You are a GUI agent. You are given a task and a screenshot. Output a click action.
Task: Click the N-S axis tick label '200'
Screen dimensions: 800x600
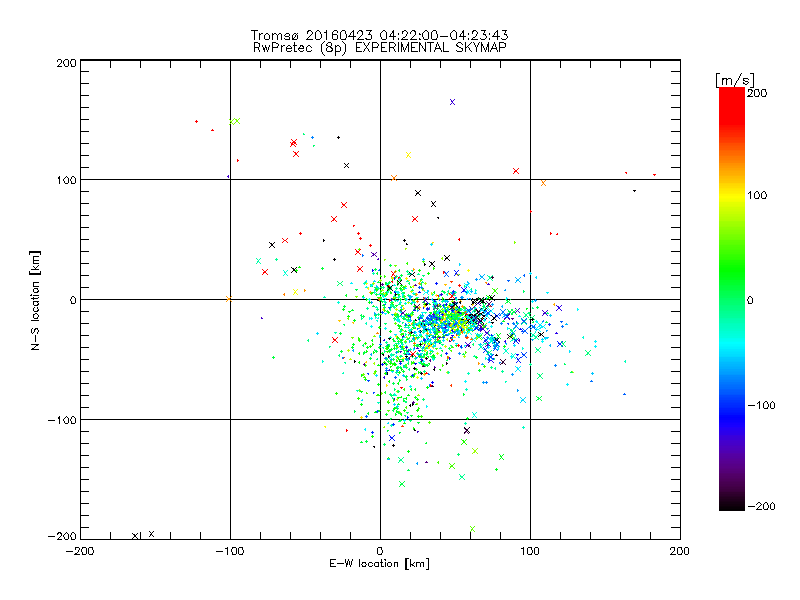pos(66,63)
